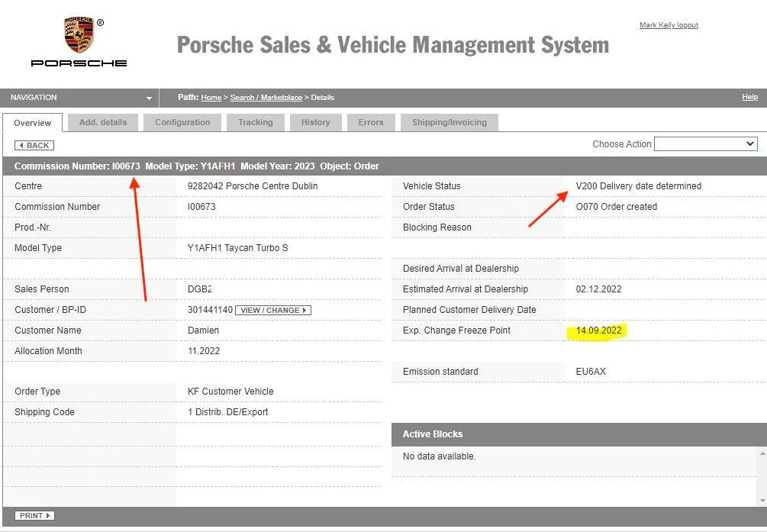Switch to the Overview tab
Image resolution: width=767 pixels, height=532 pixels.
tap(32, 123)
